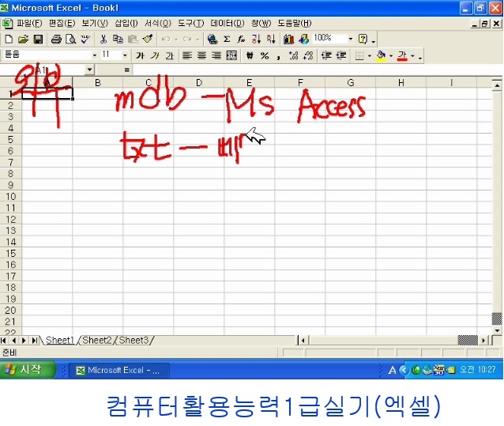Viewport: 504px width, 426px height.
Task: Expand undo history dropdown arrow
Action: point(176,40)
